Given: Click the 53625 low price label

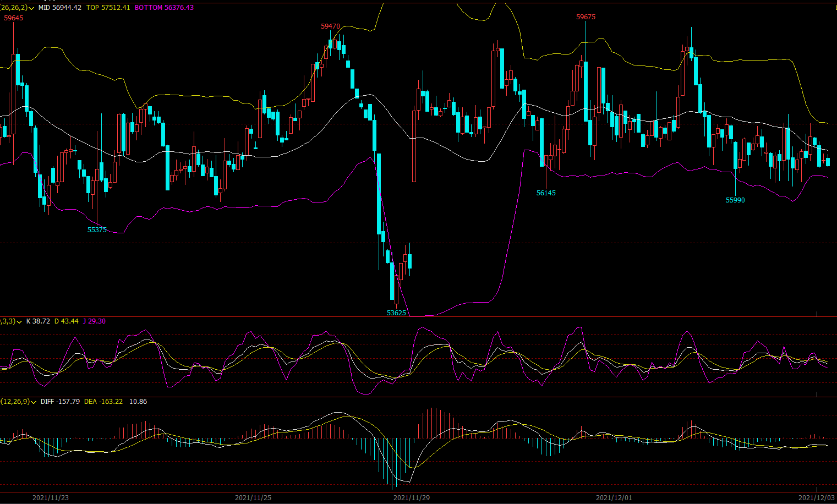Looking at the screenshot, I should [x=397, y=313].
